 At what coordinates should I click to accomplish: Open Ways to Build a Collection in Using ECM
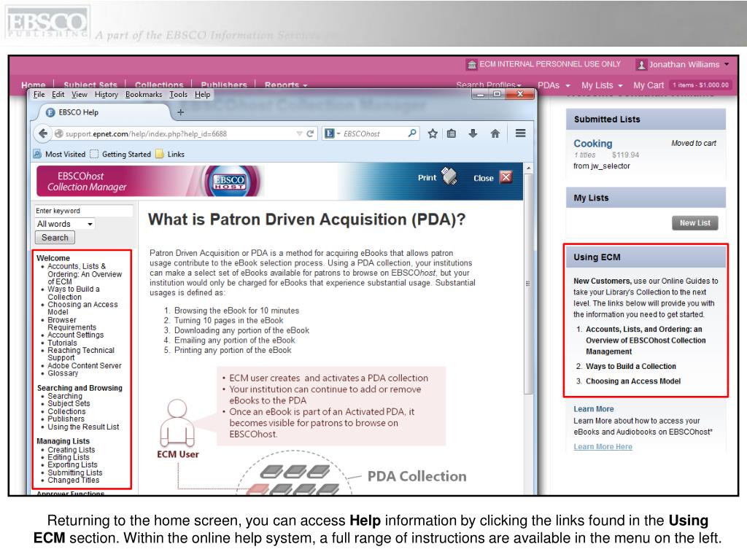coord(631,366)
